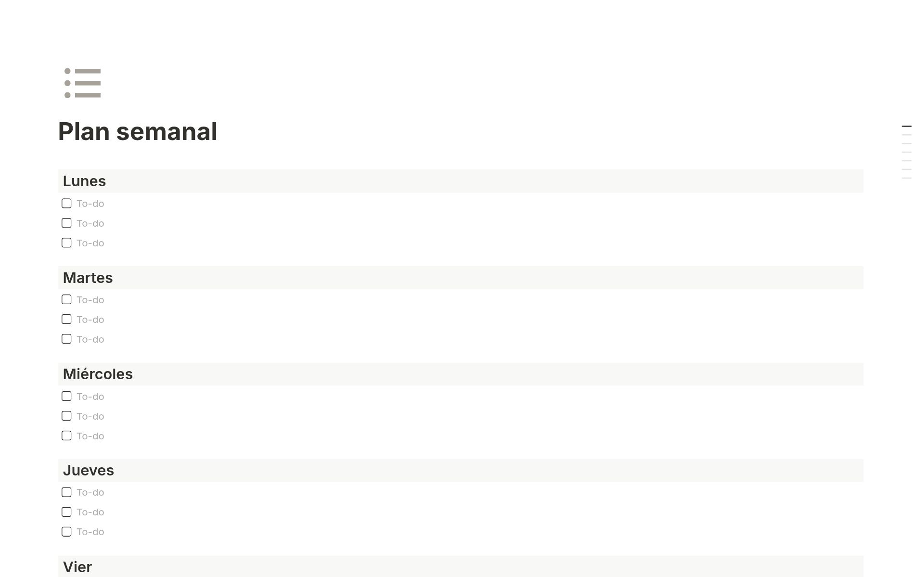The image size is (924, 577).
Task: Select the Jueves section heading
Action: coord(89,470)
